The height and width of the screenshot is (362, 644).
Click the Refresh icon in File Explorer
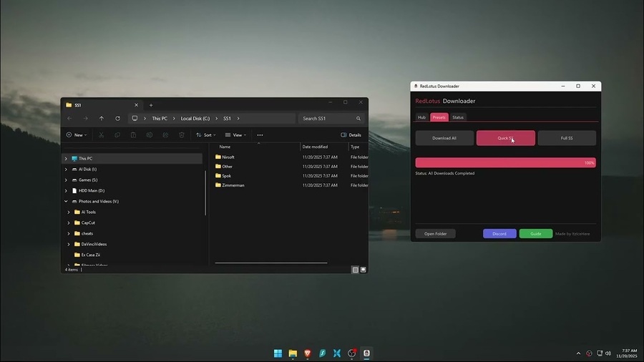pos(117,119)
